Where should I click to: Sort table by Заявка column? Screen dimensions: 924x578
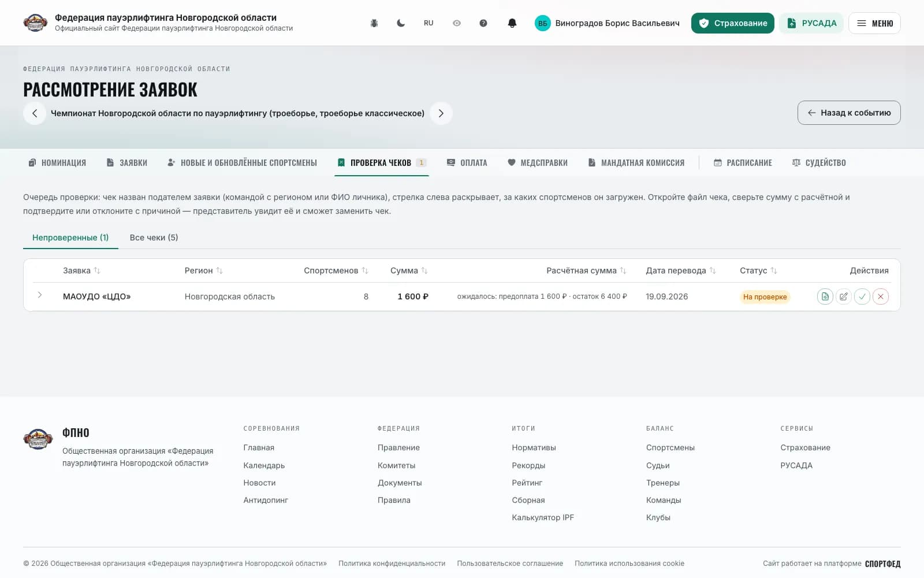click(81, 271)
